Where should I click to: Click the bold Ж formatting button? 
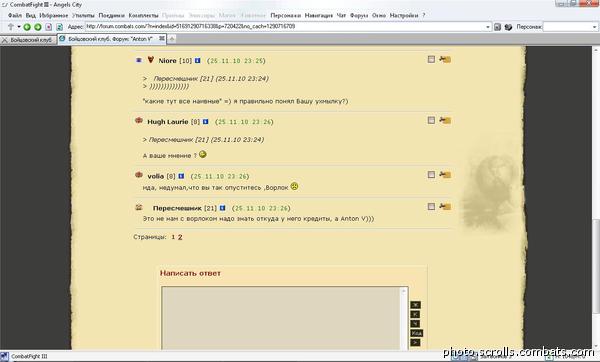tap(416, 305)
